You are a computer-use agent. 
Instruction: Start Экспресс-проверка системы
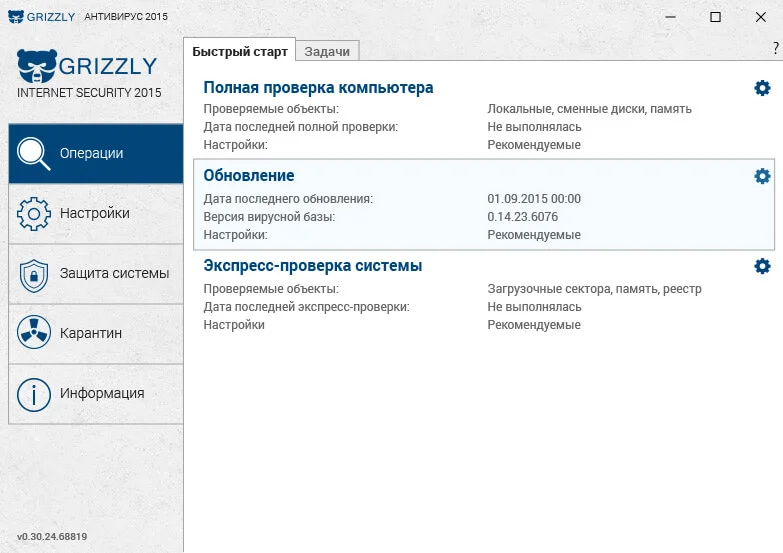click(x=313, y=265)
